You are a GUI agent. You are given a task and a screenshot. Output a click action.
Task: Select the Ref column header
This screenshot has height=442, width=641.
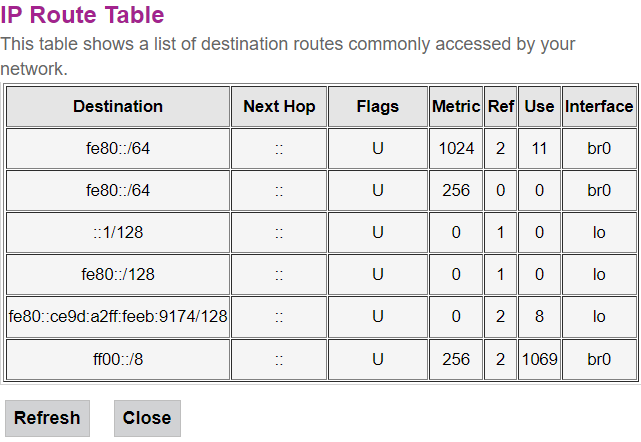tap(500, 106)
